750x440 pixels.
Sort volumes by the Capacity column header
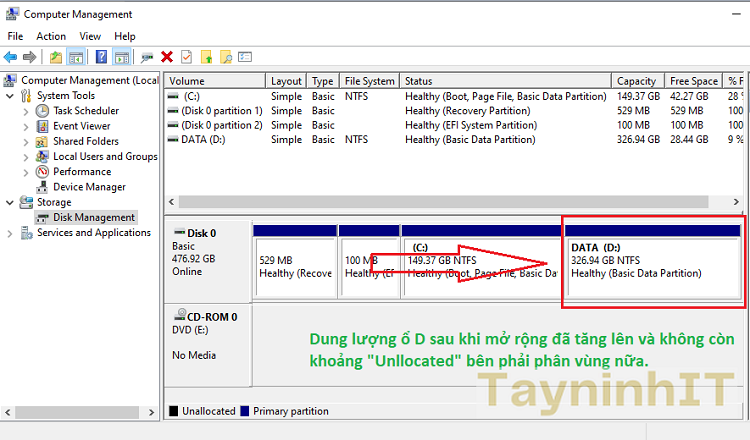click(x=636, y=81)
